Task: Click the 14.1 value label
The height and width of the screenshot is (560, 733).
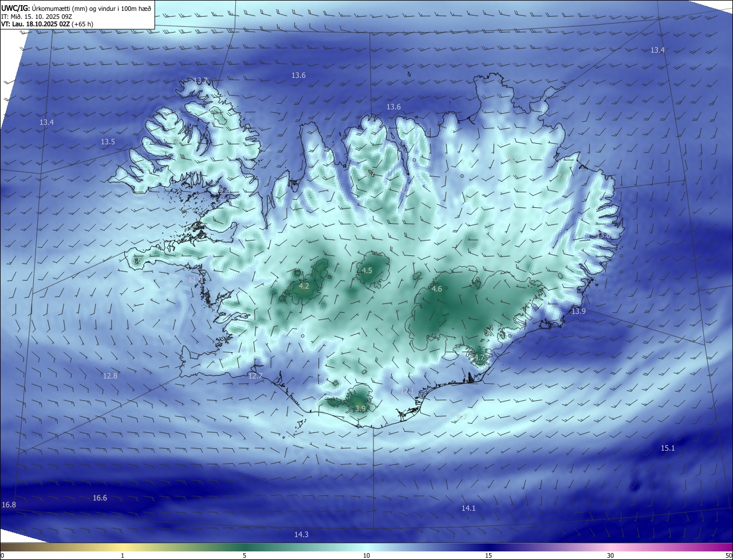Action: tap(468, 508)
